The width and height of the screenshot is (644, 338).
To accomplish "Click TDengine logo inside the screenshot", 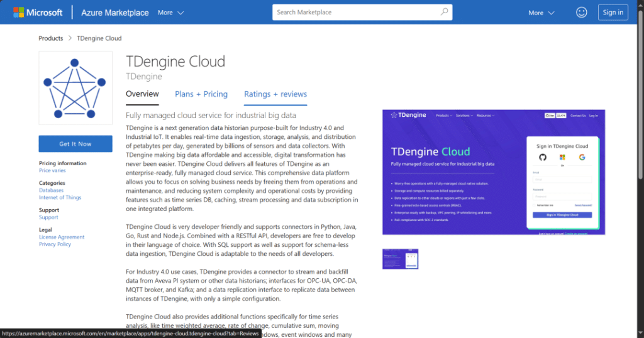I will point(408,115).
